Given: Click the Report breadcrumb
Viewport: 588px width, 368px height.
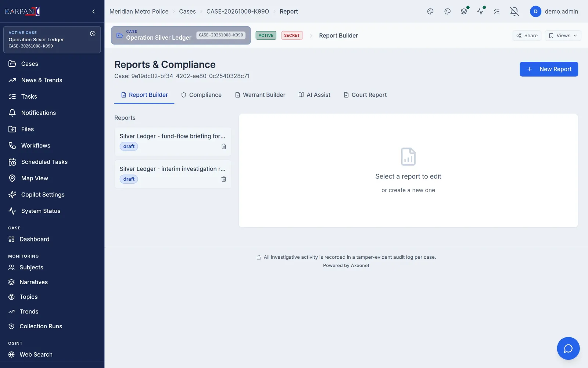Looking at the screenshot, I should click(289, 11).
